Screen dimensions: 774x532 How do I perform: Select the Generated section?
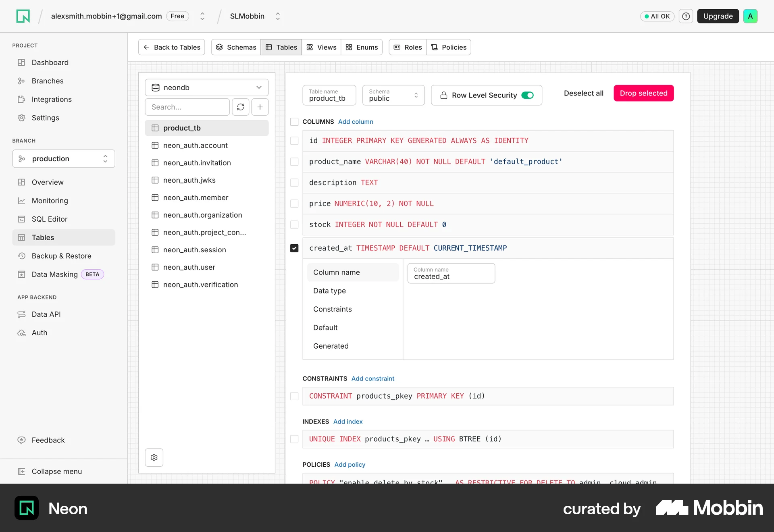[x=353, y=346]
